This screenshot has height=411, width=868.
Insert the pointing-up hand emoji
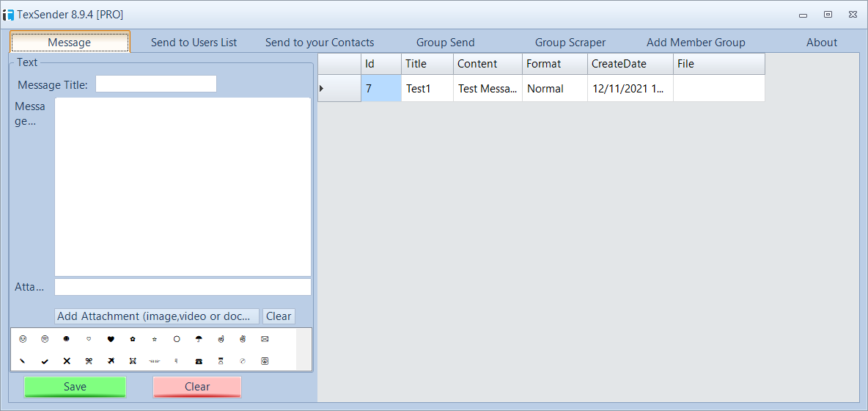221,338
